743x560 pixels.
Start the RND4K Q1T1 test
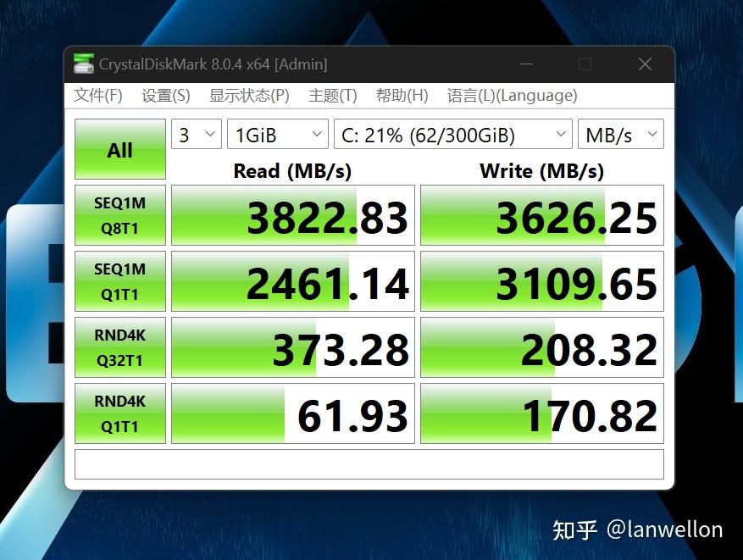(x=120, y=413)
